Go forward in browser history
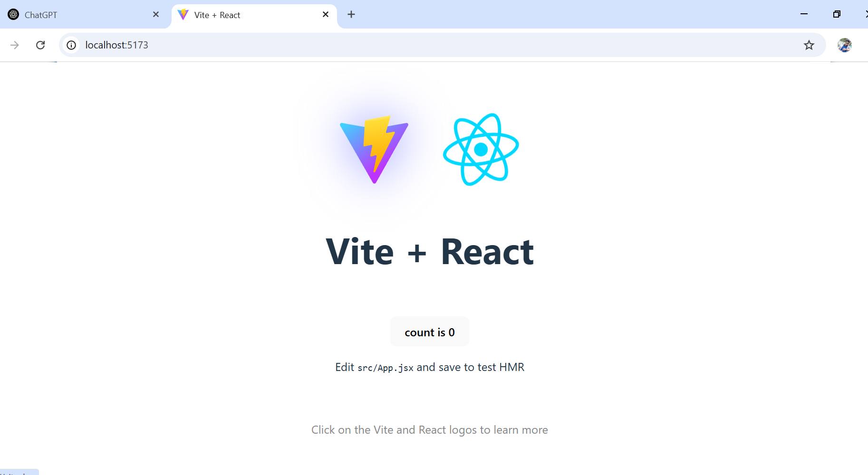The height and width of the screenshot is (475, 868). point(15,45)
